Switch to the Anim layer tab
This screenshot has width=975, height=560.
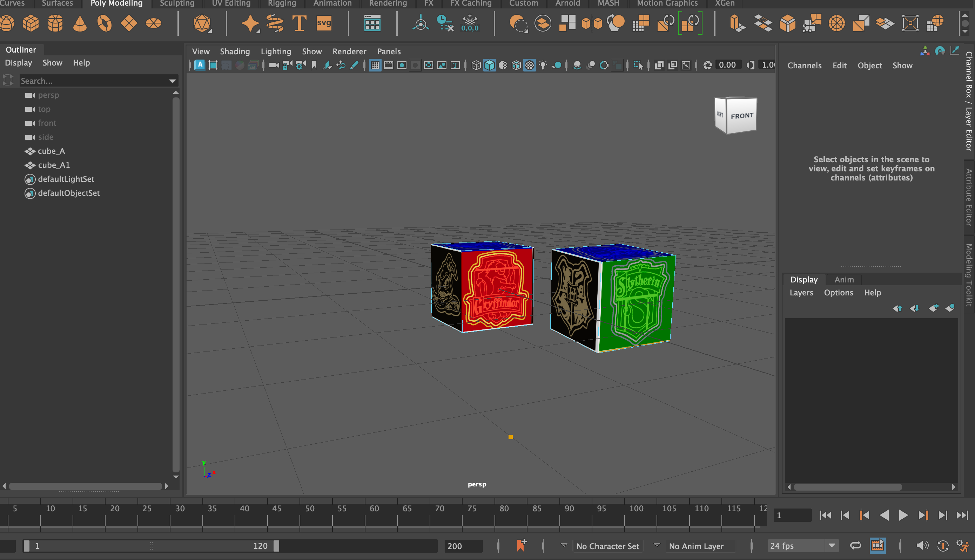pyautogui.click(x=844, y=280)
